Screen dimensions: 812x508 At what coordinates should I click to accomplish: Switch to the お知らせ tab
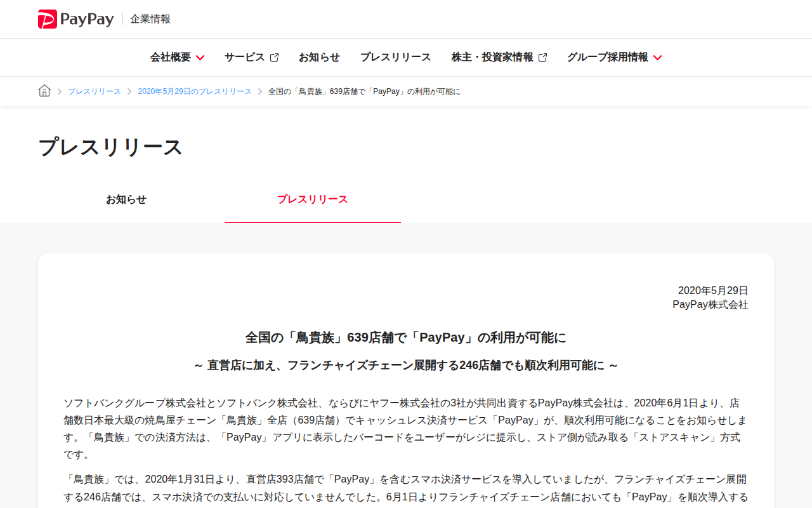point(126,199)
